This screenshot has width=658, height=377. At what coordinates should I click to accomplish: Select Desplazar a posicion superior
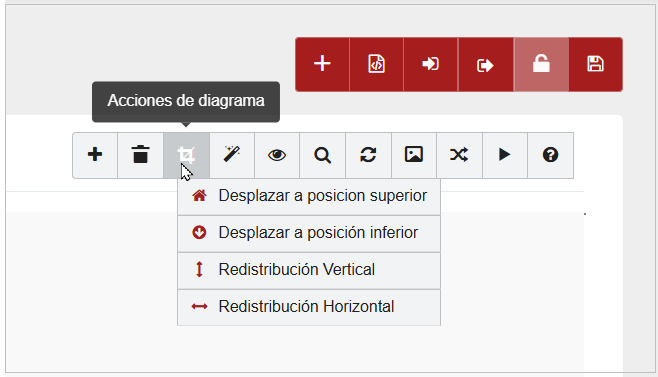309,196
